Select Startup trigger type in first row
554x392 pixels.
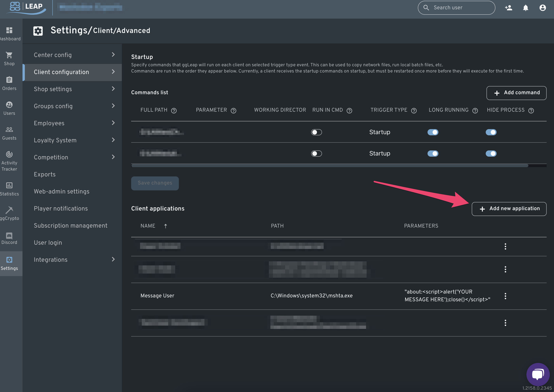coord(380,132)
